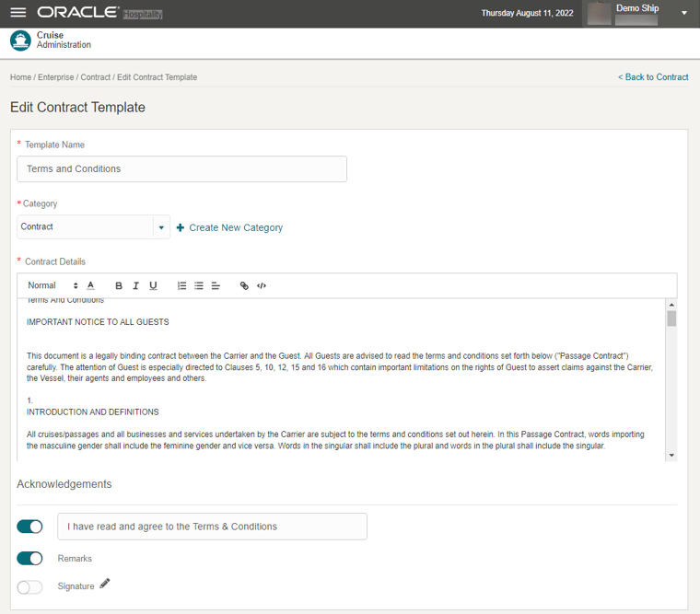The height and width of the screenshot is (614, 700).
Task: Open the Category dropdown arrow
Action: 161,227
